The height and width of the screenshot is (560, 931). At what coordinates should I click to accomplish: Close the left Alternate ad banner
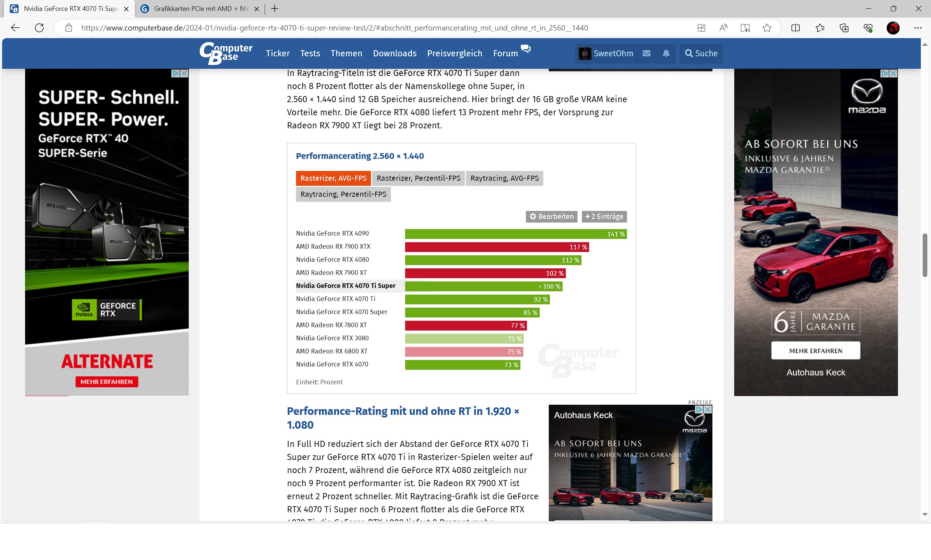184,73
